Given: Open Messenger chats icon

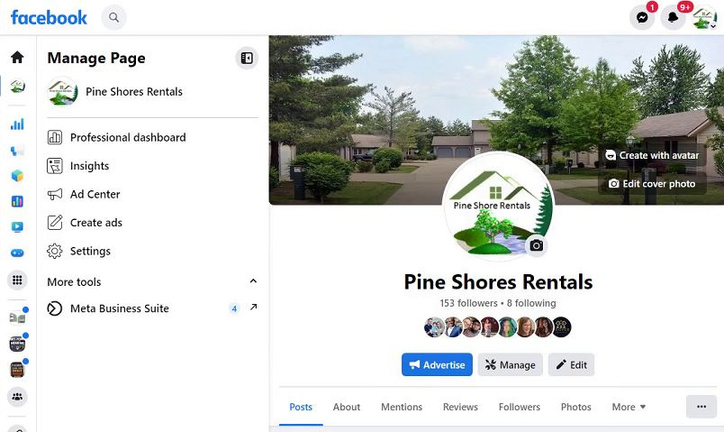Looking at the screenshot, I should pos(642,18).
